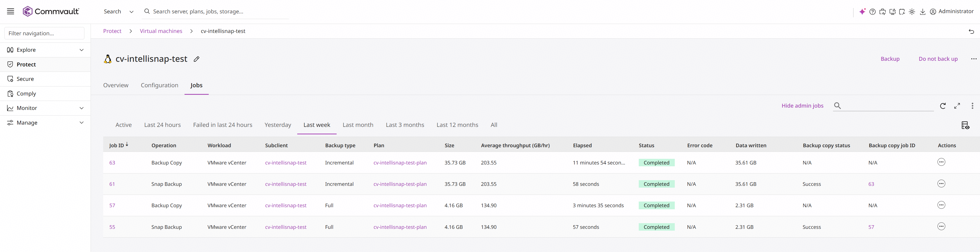Edit the cv-intellisnap-test name with pencil icon

196,59
